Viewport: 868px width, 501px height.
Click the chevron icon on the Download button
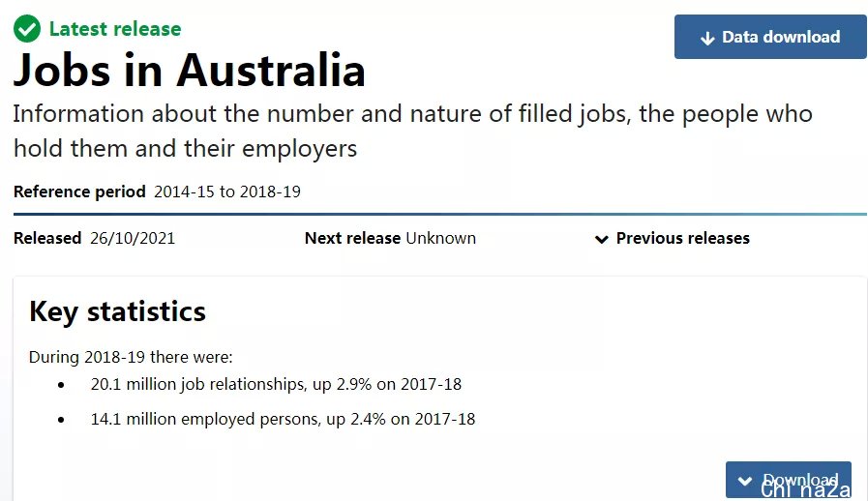point(745,481)
